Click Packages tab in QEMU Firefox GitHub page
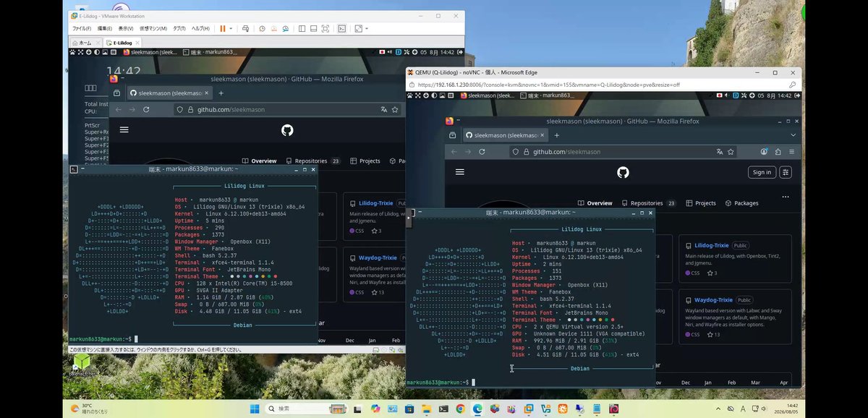The image size is (868, 418). click(x=741, y=203)
